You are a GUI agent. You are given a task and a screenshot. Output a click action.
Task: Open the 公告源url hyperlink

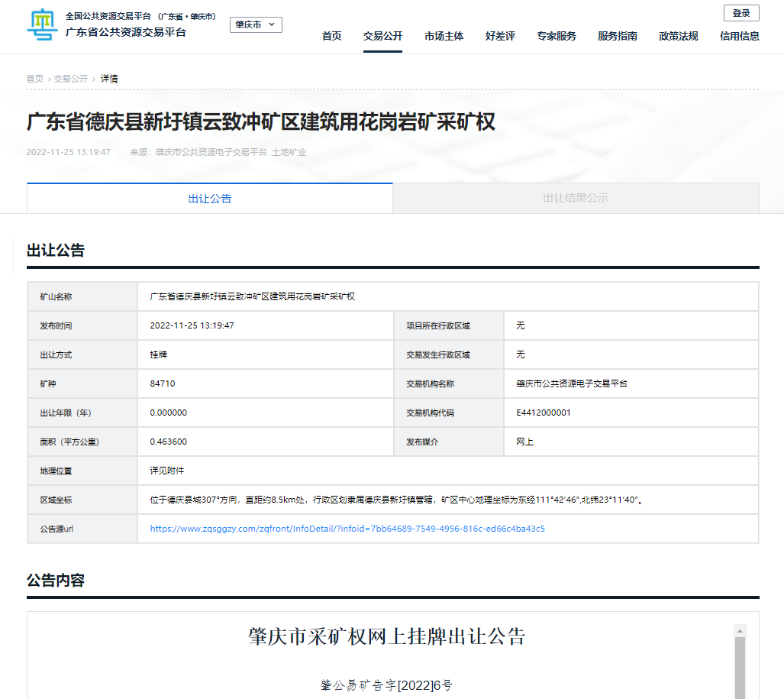coord(347,529)
